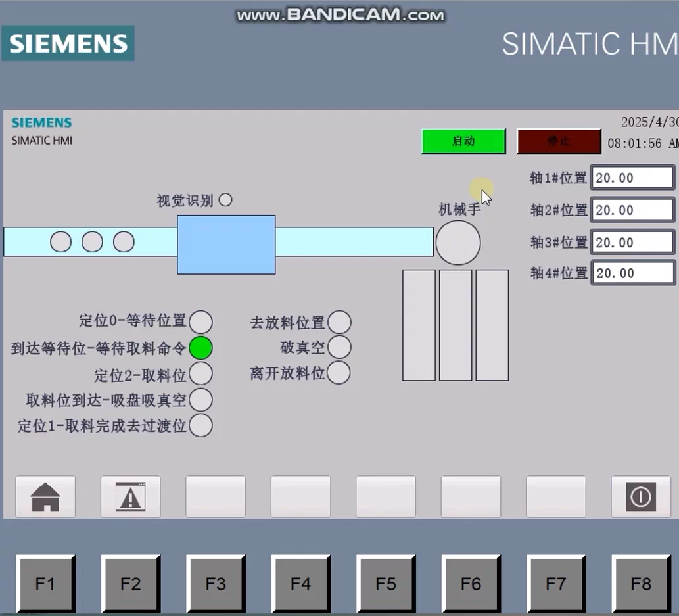Image resolution: width=679 pixels, height=616 pixels.
Task: Click the 破真空 label text
Action: click(x=303, y=347)
